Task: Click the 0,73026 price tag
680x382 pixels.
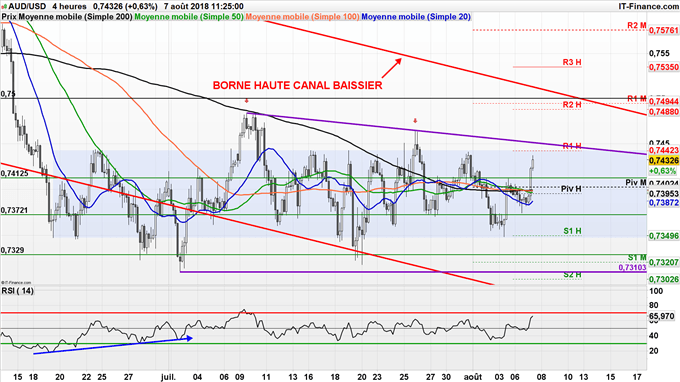Action: point(663,279)
